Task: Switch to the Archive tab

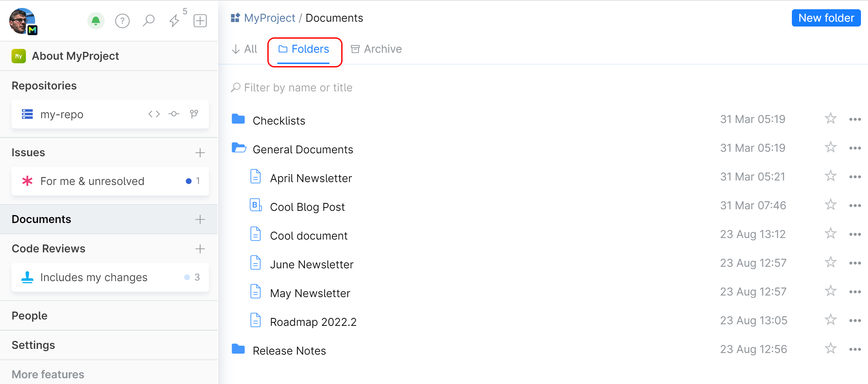Action: pos(376,49)
